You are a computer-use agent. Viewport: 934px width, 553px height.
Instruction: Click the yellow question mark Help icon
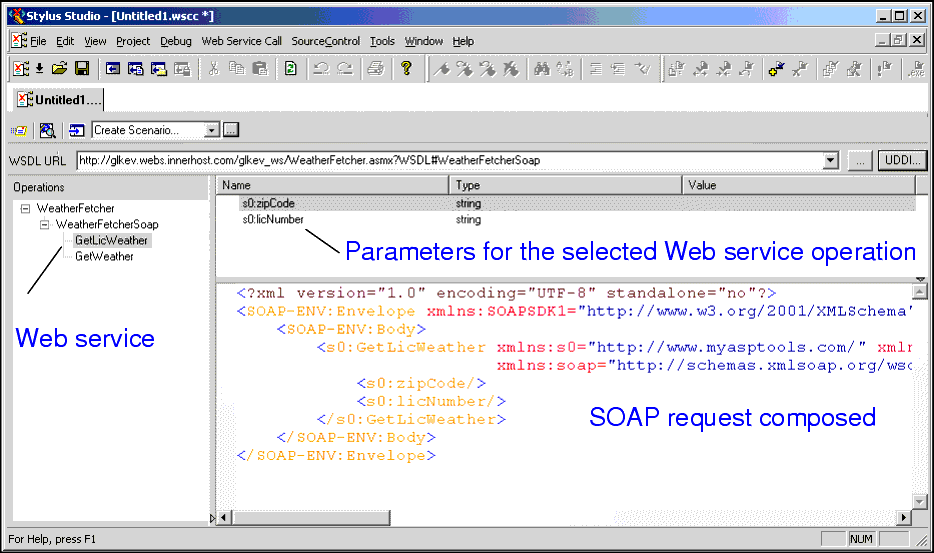(x=406, y=69)
